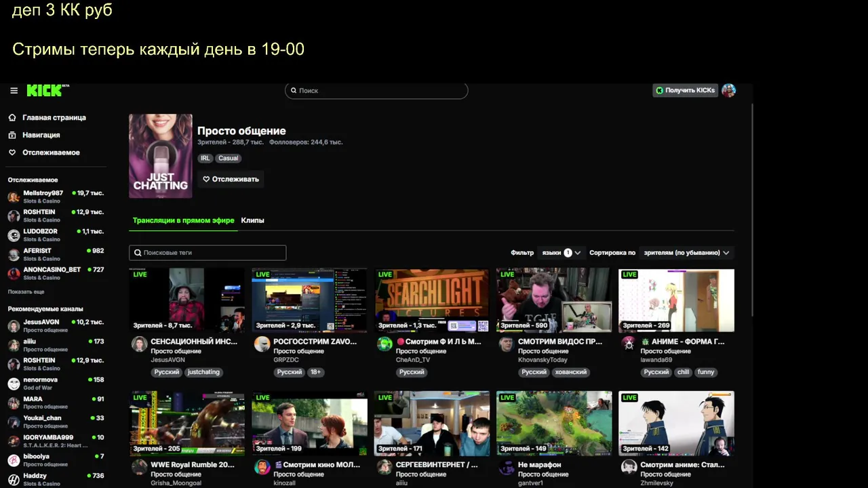Click stream title Смотрим кино МОЛ...
The image size is (868, 488).
(x=315, y=465)
